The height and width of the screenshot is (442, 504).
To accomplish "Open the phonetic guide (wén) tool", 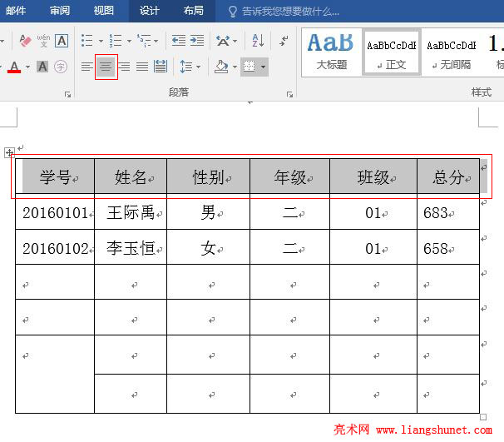I will click(x=43, y=41).
